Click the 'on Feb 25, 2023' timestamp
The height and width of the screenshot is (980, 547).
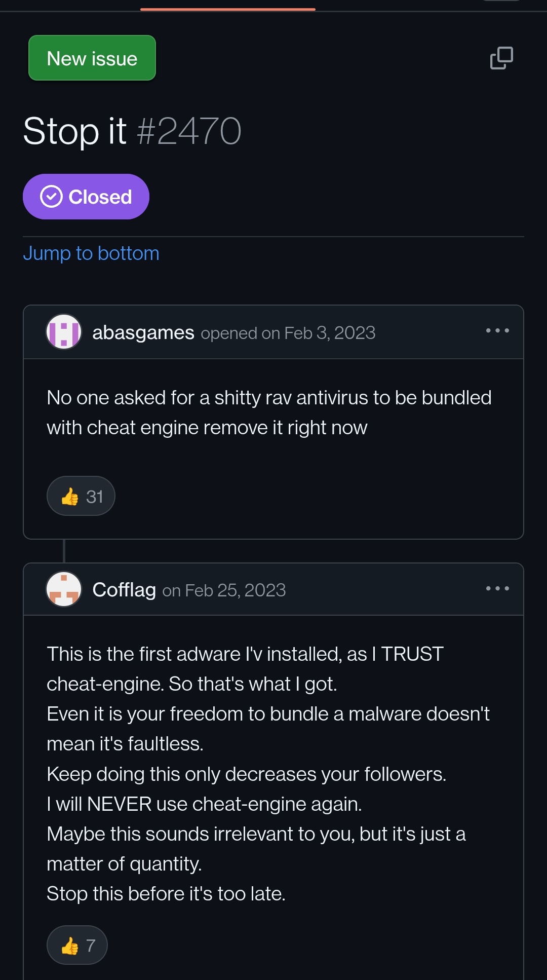click(x=224, y=590)
